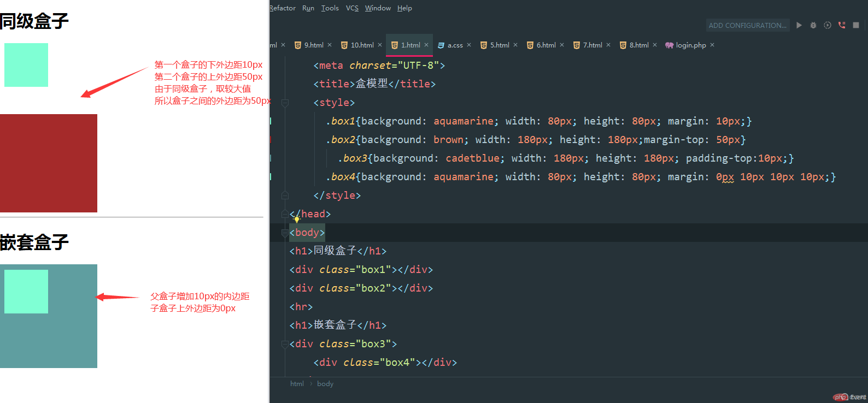The height and width of the screenshot is (403, 868).
Task: Place cursor on the .box1 CSS rule
Action: 538,121
